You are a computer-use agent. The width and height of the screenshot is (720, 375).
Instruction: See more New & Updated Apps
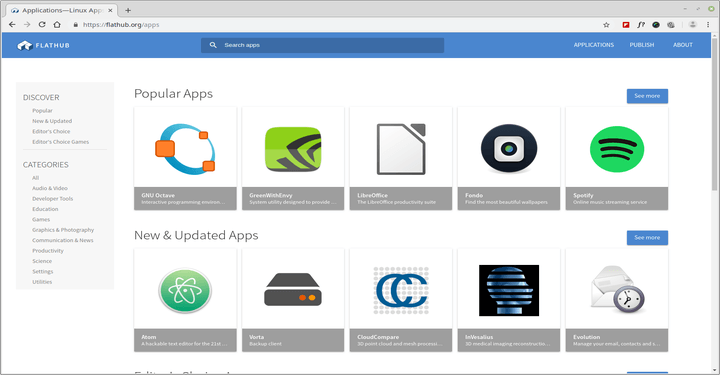[647, 238]
